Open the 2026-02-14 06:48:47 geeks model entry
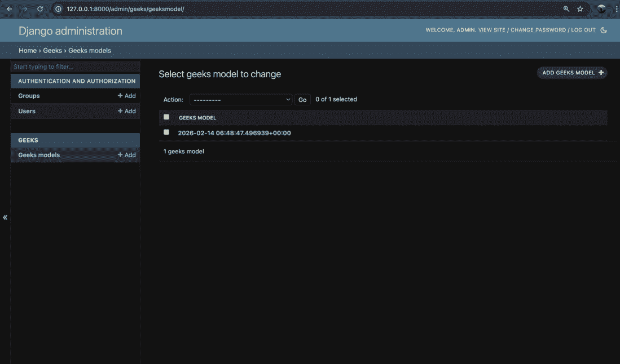This screenshot has width=620, height=364. click(234, 133)
